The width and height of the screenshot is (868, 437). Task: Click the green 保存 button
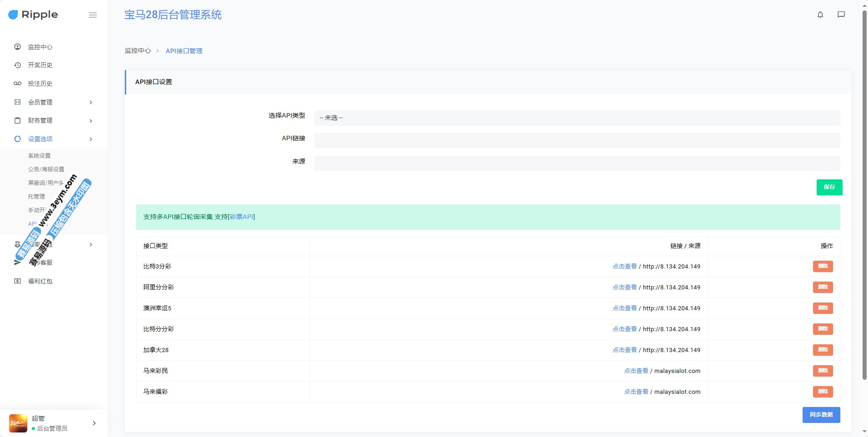point(829,187)
